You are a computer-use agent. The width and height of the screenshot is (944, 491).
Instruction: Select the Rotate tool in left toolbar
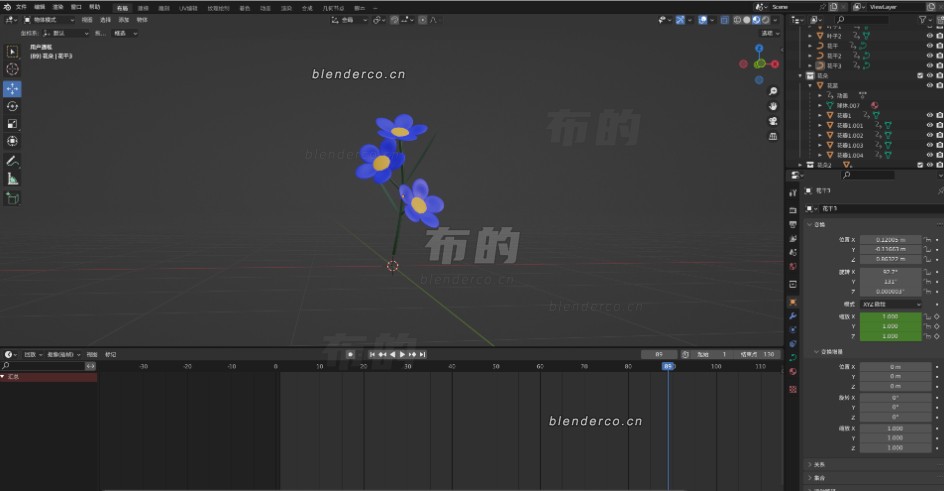pos(12,107)
